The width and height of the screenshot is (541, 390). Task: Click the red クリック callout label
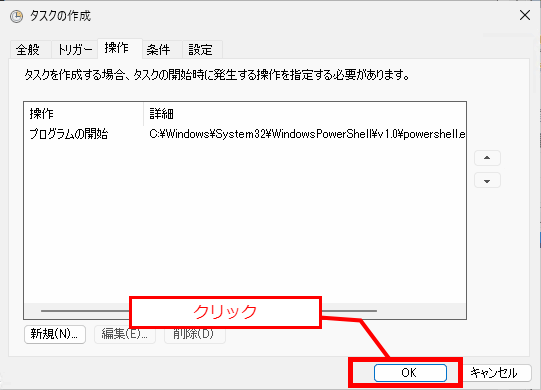click(225, 312)
